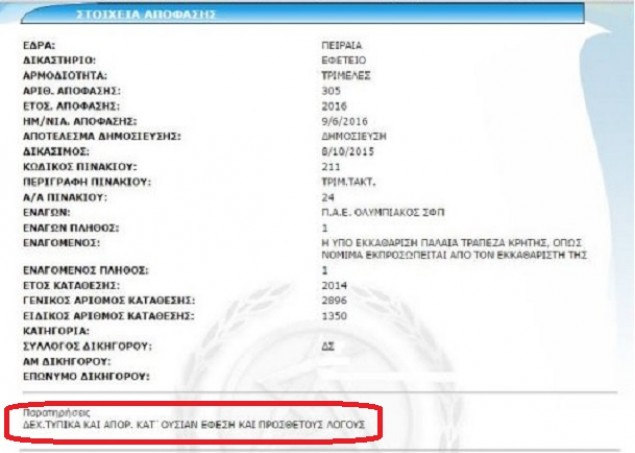Click the ΣΤΟΙΧΕΙΑ ΑΠΟΦΑΣΗΣ header title
The image size is (635, 453).
click(146, 15)
